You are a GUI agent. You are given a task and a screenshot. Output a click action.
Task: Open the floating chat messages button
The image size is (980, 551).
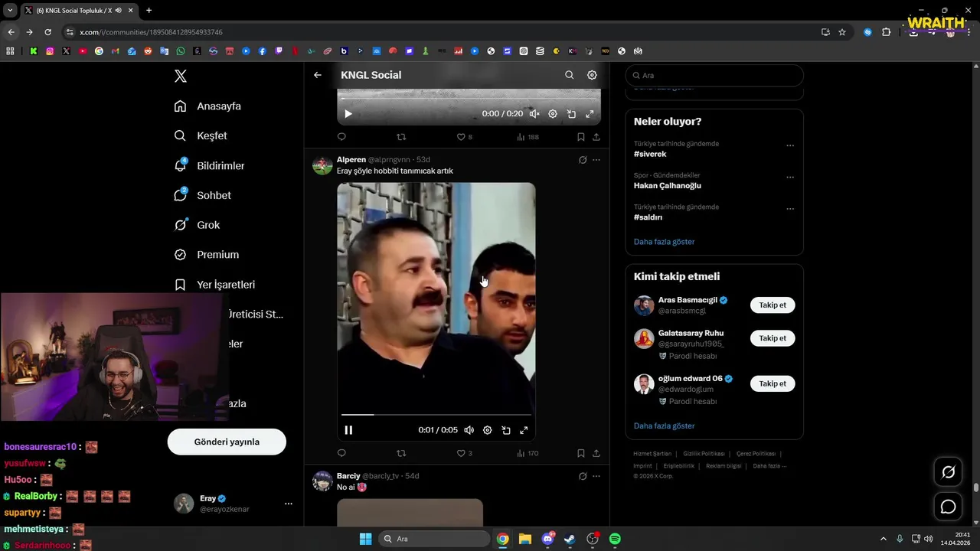(x=948, y=507)
